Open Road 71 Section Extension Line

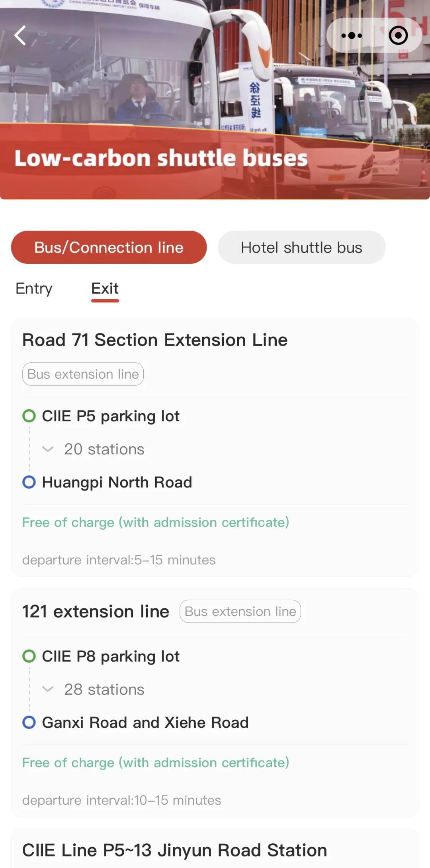[x=154, y=340]
